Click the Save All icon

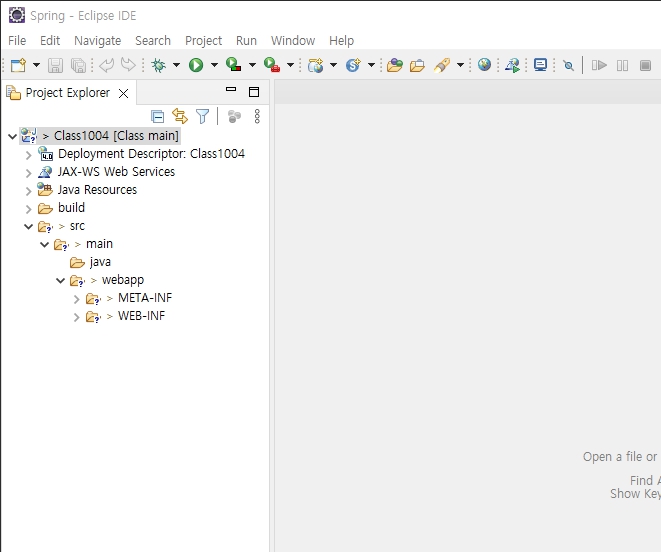(78, 65)
